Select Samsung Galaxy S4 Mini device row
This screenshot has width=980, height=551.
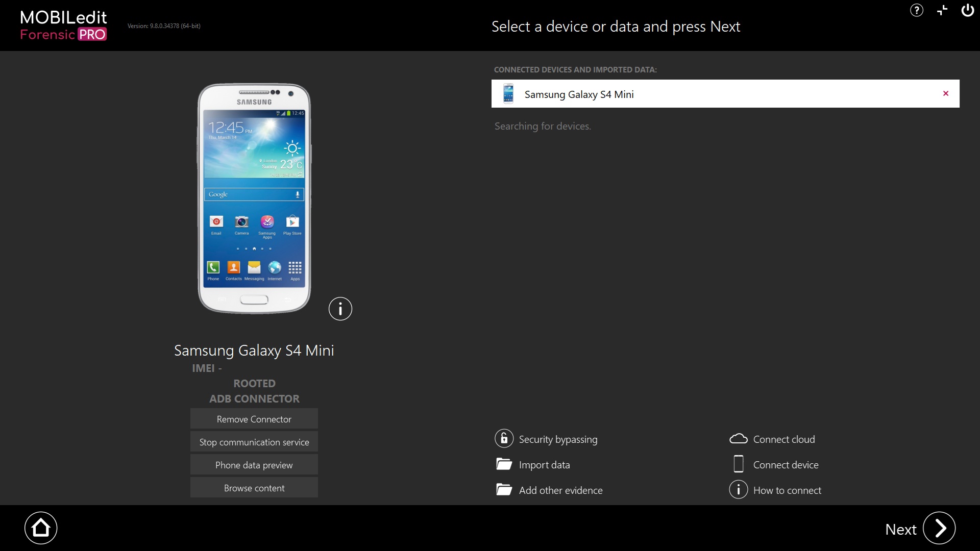[x=725, y=93]
